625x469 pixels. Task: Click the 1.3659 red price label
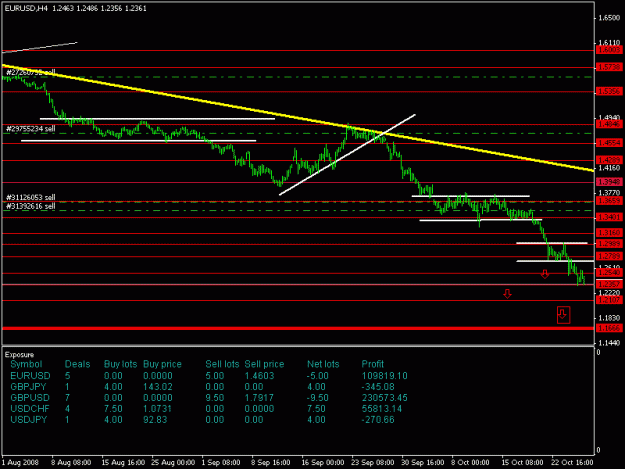609,201
